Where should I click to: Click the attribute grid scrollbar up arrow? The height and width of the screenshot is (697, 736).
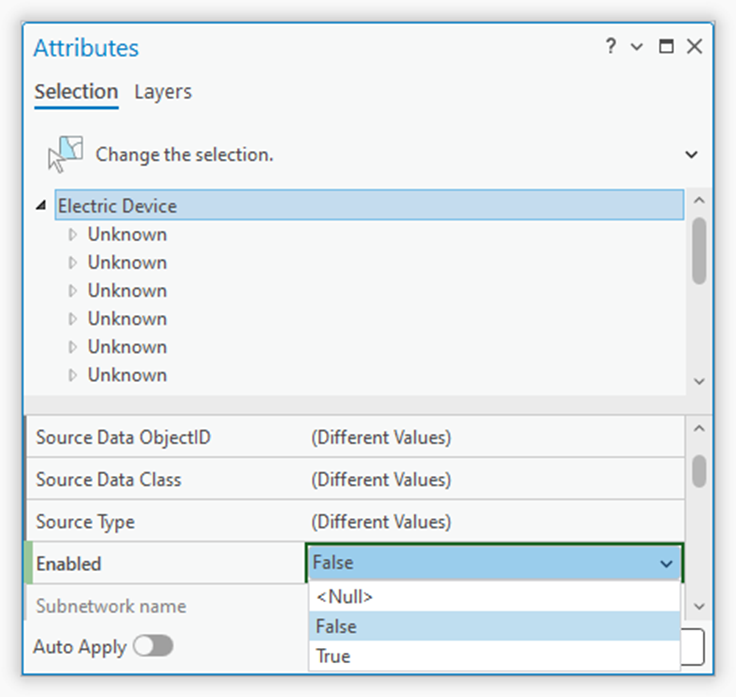click(x=699, y=428)
